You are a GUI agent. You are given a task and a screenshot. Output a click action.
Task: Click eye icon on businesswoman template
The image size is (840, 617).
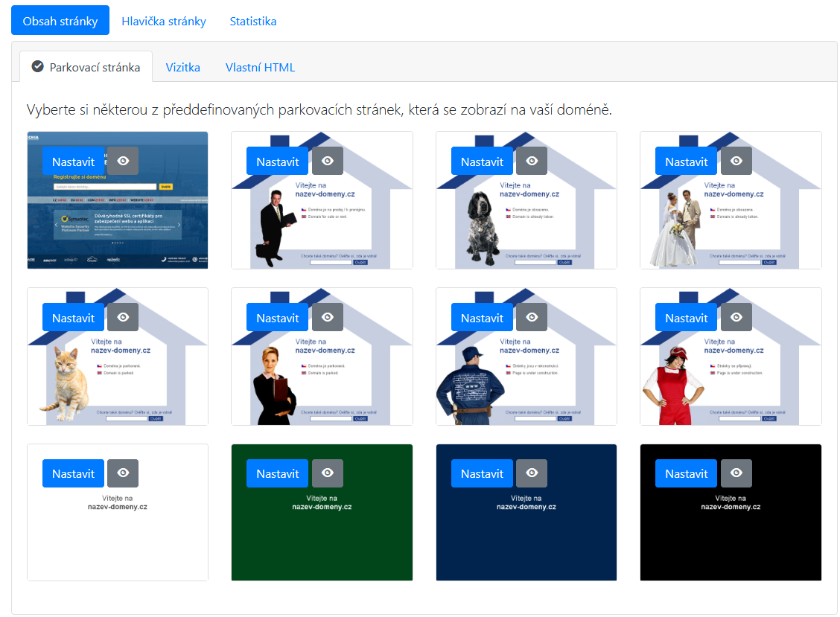[x=328, y=318]
